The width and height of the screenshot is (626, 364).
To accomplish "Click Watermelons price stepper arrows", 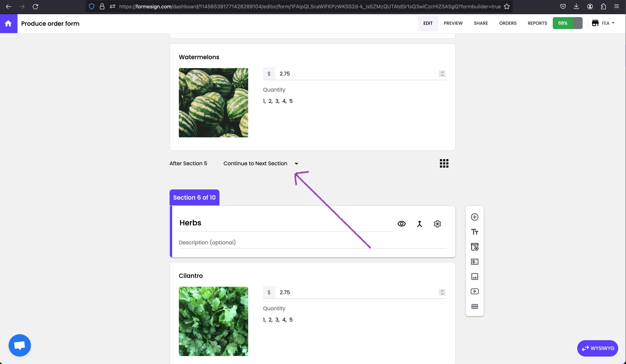I will tap(442, 74).
